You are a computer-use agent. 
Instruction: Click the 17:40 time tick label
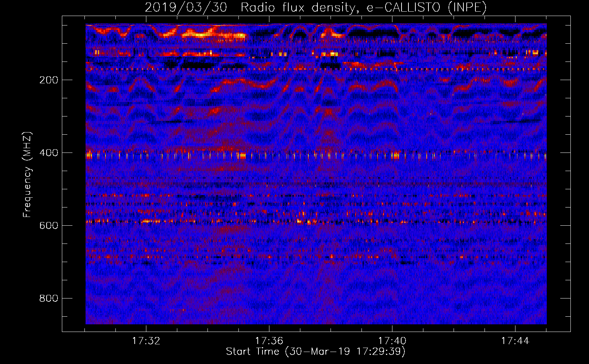coord(392,341)
